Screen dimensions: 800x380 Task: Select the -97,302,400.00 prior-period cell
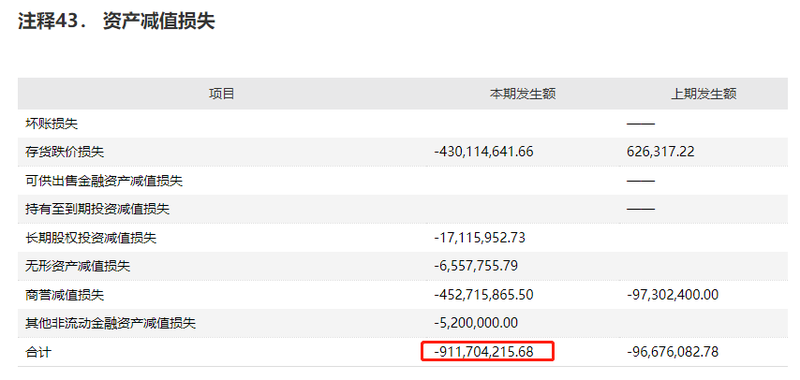pyautogui.click(x=672, y=294)
